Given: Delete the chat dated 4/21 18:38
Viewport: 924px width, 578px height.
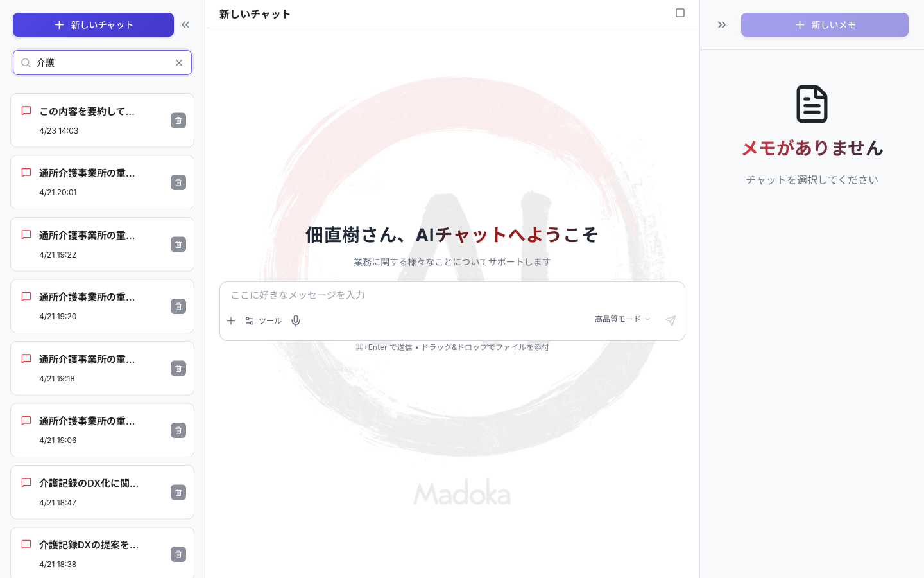Looking at the screenshot, I should [178, 554].
